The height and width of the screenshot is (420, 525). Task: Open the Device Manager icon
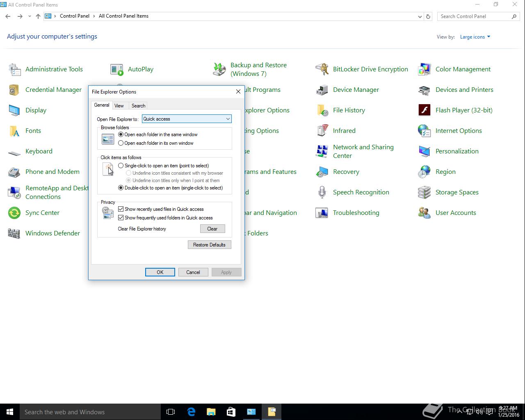click(322, 90)
